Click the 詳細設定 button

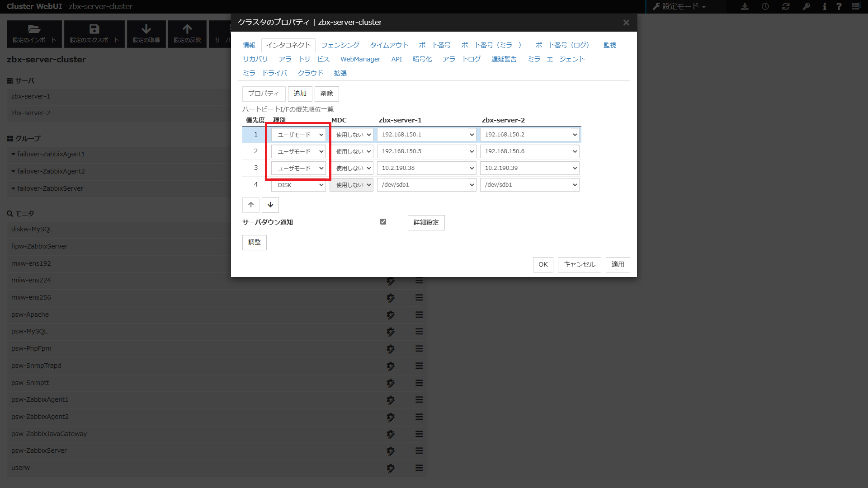[x=426, y=222]
